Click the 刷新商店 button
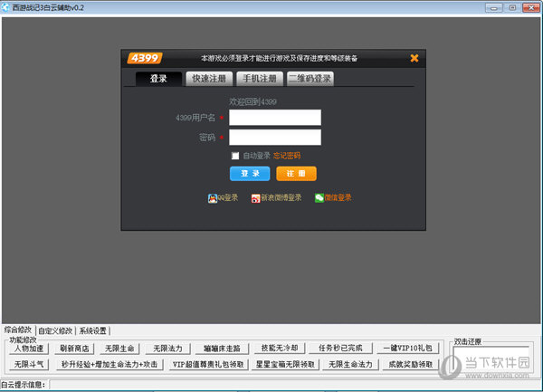The width and height of the screenshot is (543, 392). tap(74, 348)
